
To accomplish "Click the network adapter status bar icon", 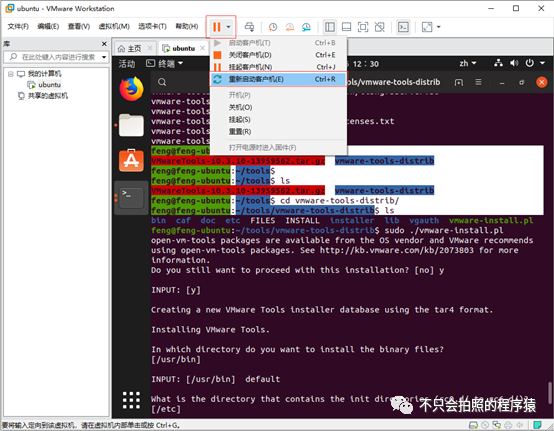I will [497, 425].
